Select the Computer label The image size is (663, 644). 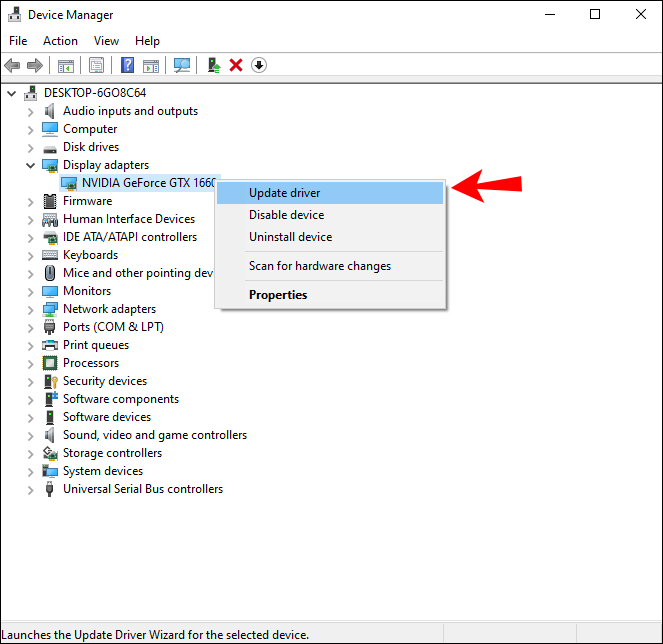coord(90,129)
